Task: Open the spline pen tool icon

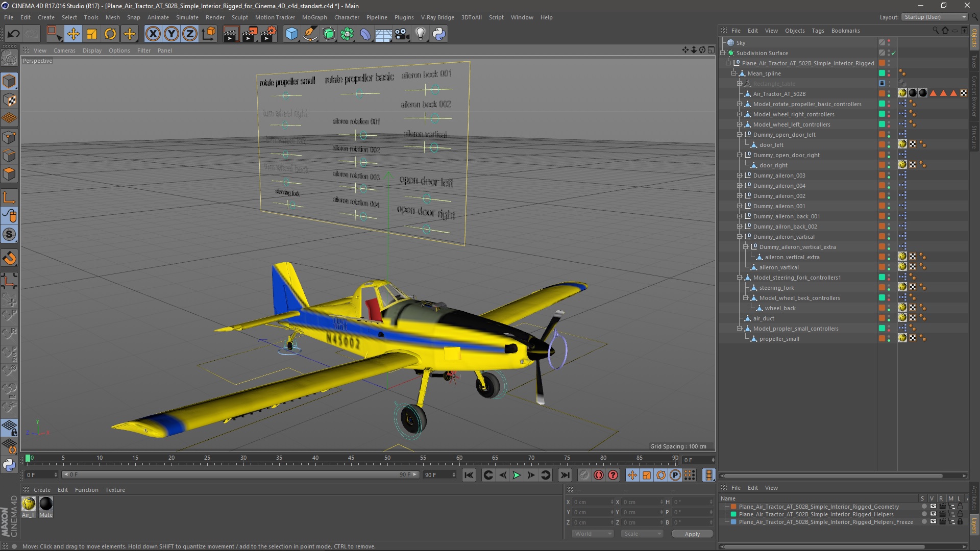Action: (x=310, y=34)
